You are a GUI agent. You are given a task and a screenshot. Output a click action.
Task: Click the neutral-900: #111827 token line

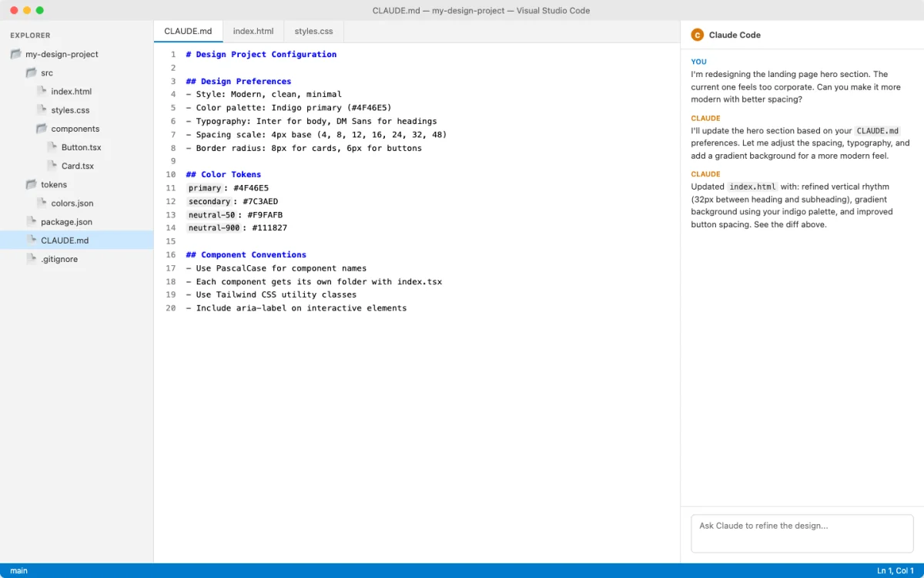click(236, 228)
